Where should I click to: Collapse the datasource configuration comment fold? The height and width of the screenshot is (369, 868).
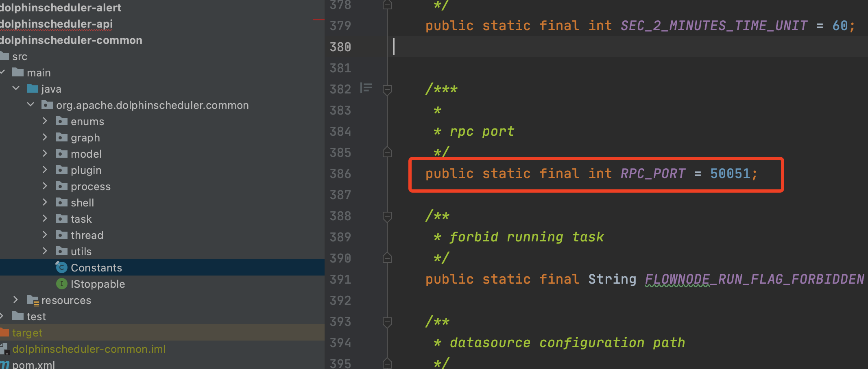click(386, 321)
